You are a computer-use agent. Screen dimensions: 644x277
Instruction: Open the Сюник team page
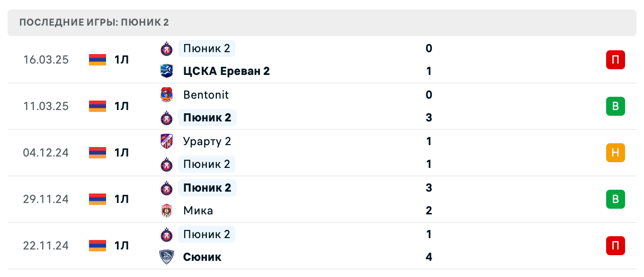click(x=202, y=257)
